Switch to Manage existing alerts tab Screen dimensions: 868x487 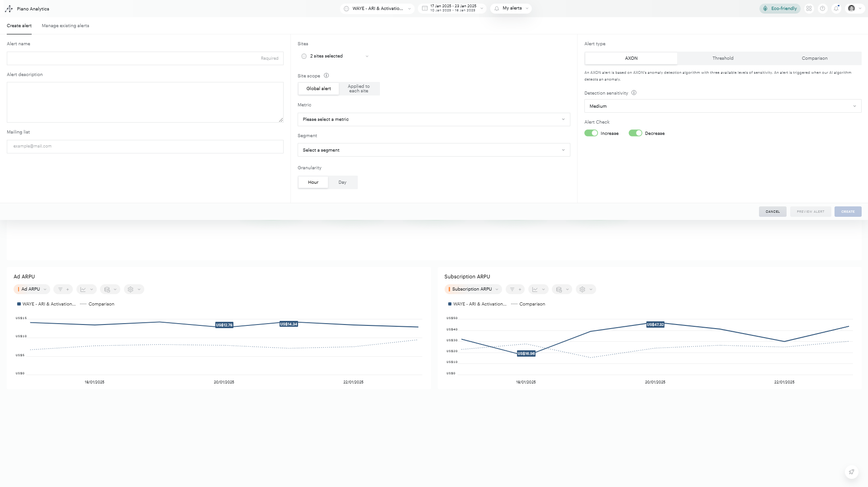[x=65, y=26]
